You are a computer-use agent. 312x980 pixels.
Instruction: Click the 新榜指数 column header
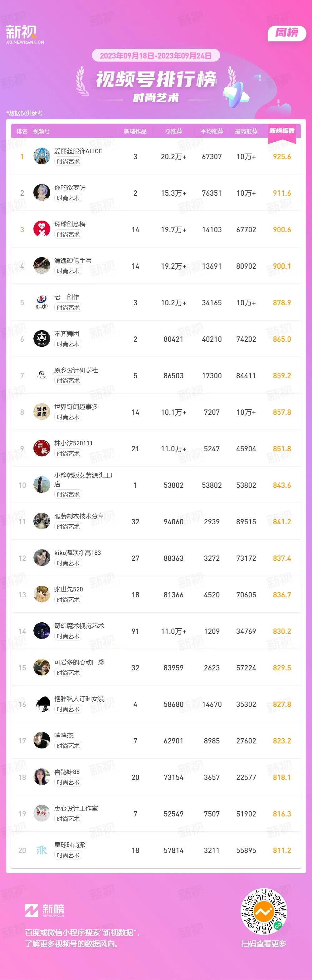282,131
